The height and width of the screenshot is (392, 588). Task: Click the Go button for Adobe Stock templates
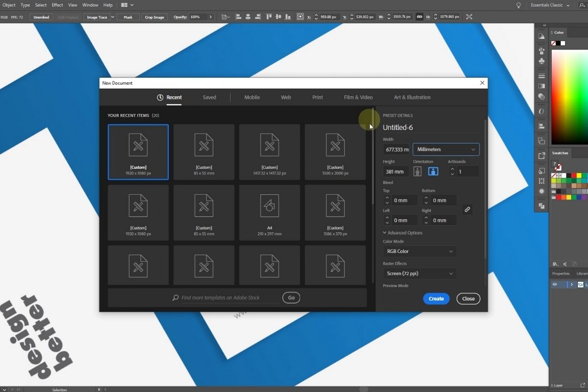pyautogui.click(x=291, y=297)
